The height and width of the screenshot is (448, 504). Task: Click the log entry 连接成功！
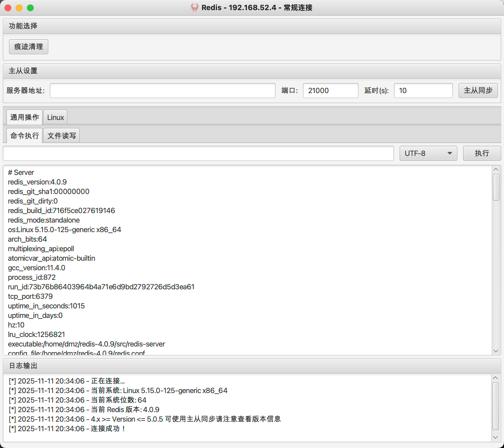pyautogui.click(x=67, y=429)
